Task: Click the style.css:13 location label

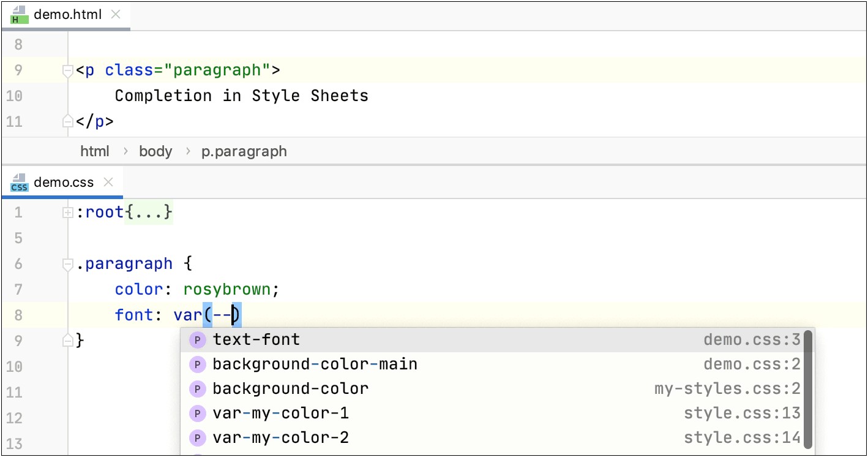Action: [742, 414]
